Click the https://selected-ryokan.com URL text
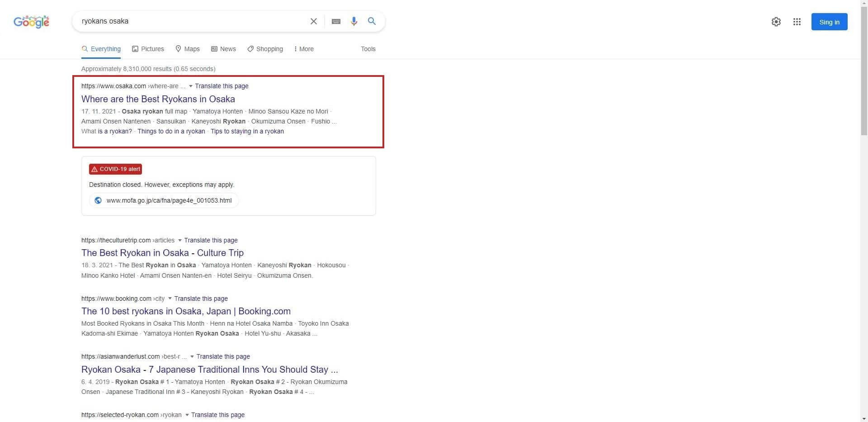Image resolution: width=868 pixels, height=422 pixels. (x=120, y=415)
